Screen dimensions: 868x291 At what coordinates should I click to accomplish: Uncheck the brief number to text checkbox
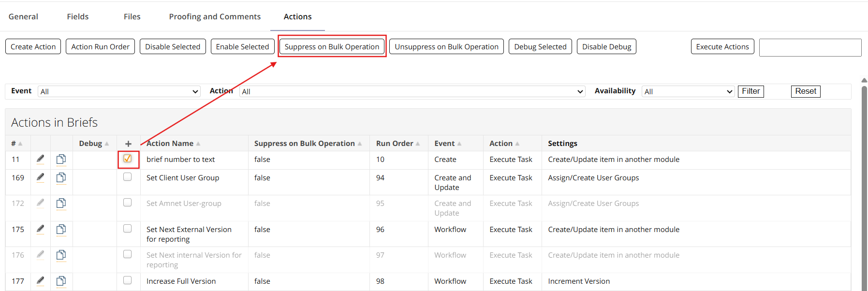pos(128,159)
